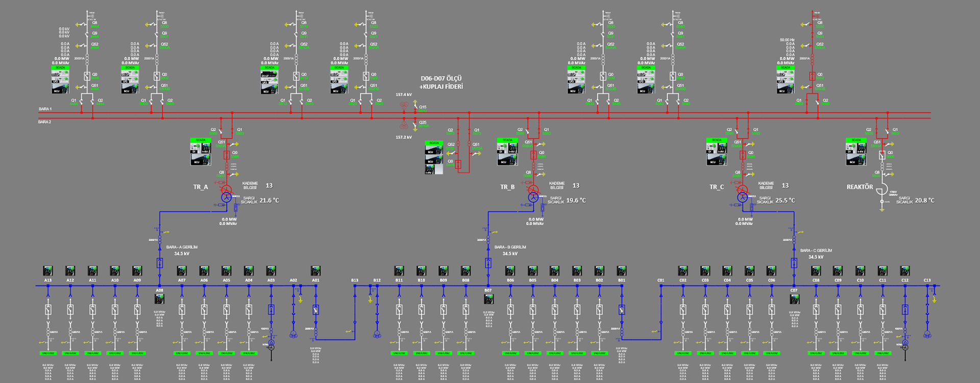Open the BCU device image in TR_B bay

pyautogui.click(x=507, y=160)
